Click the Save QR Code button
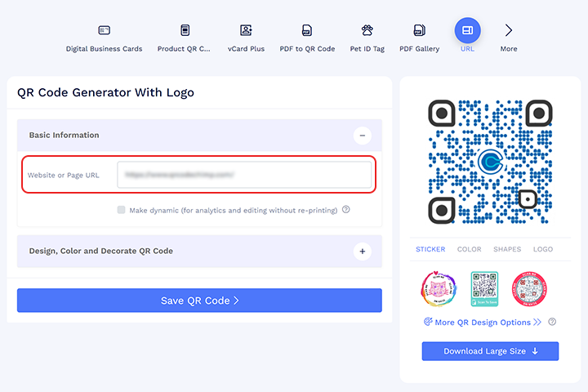Screen dimensions: 588x392 pos(199,301)
